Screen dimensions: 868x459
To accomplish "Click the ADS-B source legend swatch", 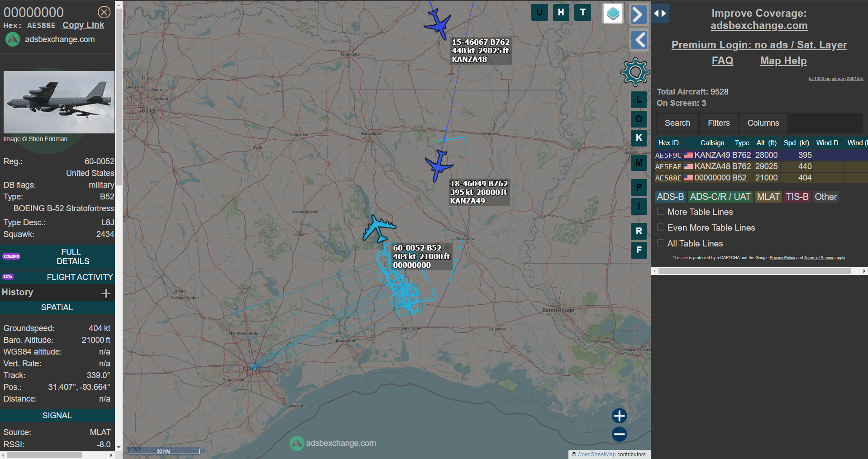I will click(670, 197).
